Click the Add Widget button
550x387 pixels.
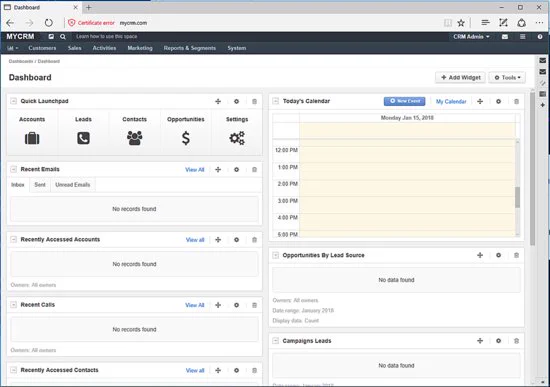pos(461,78)
